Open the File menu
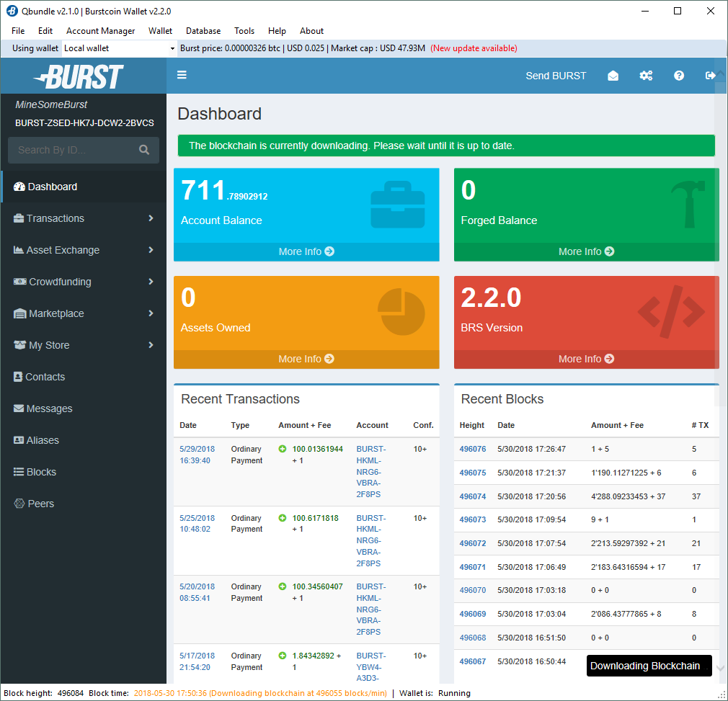 pos(18,31)
